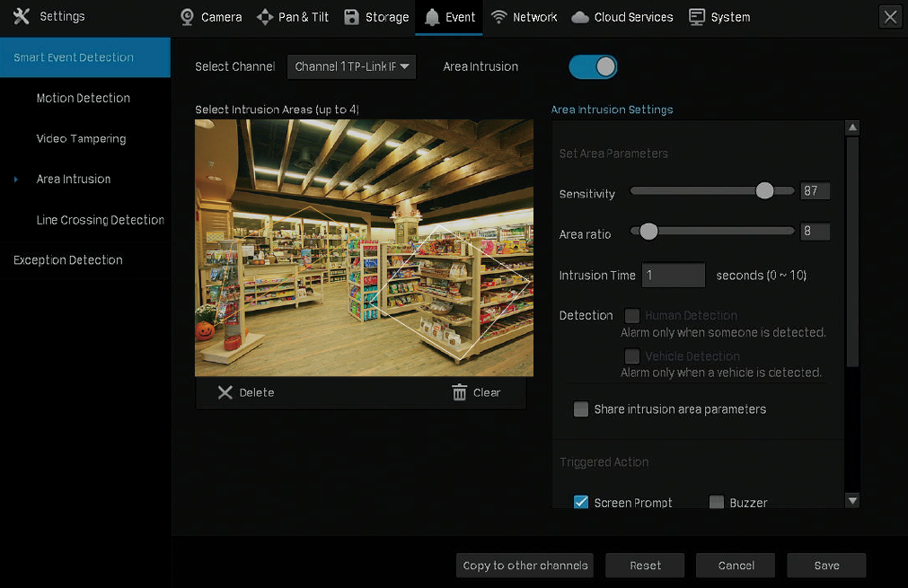The height and width of the screenshot is (588, 908).
Task: Click Copy to other channels button
Action: click(x=525, y=566)
